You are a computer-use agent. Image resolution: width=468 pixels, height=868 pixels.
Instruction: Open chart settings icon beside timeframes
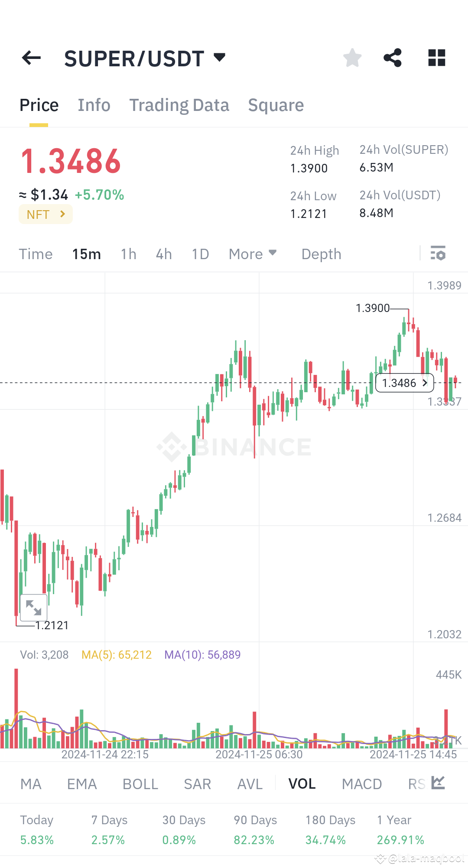click(x=438, y=254)
